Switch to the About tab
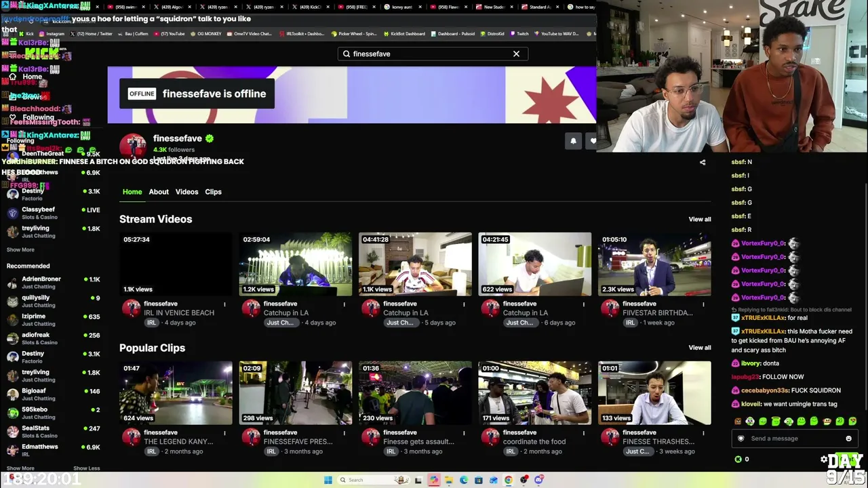Viewport: 868px width, 488px height. (159, 192)
